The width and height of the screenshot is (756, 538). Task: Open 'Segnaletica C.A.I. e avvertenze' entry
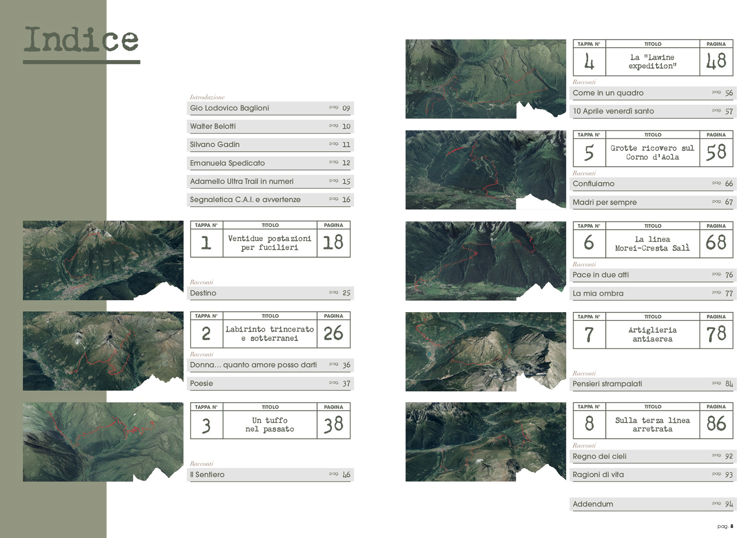pos(270,200)
